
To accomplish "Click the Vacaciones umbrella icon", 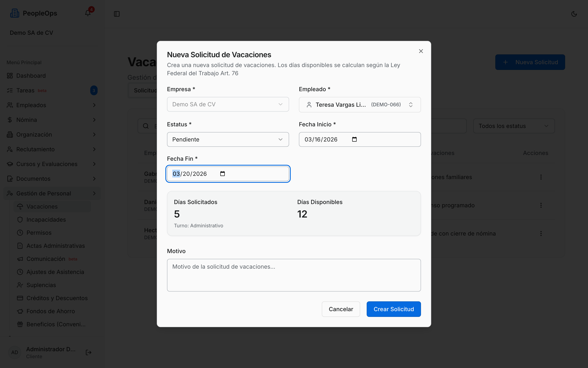I will pos(20,207).
